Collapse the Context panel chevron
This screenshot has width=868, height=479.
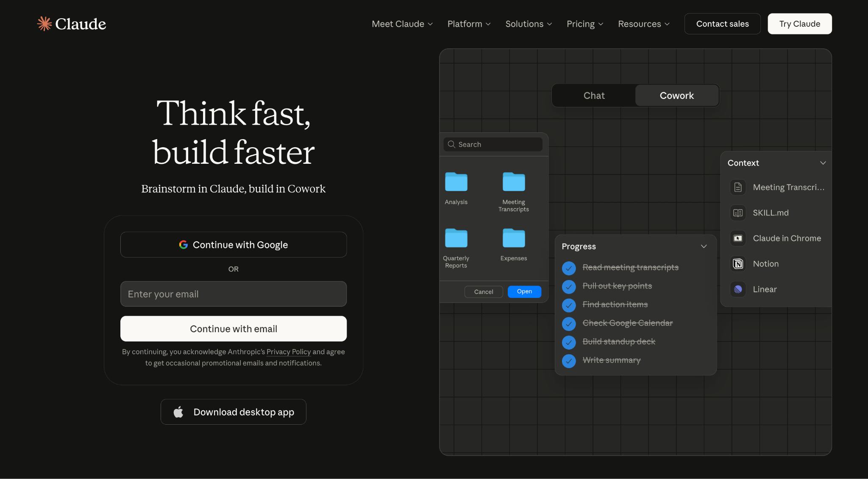(x=823, y=163)
